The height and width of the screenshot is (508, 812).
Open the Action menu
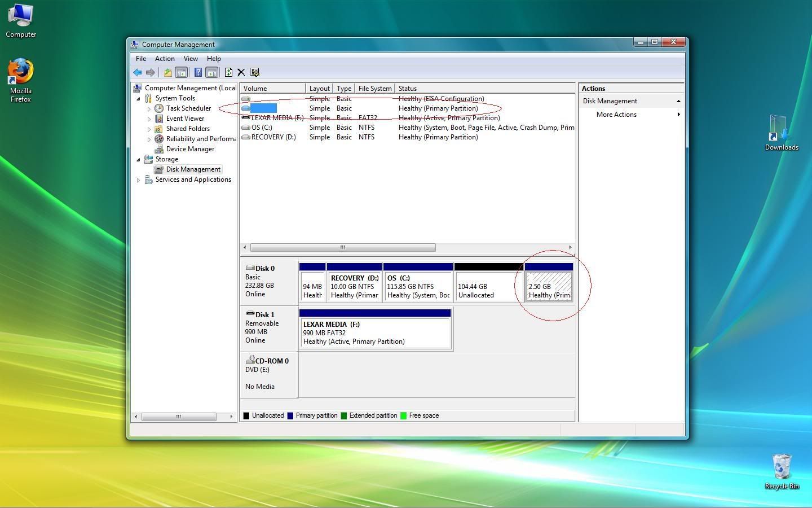tap(164, 58)
